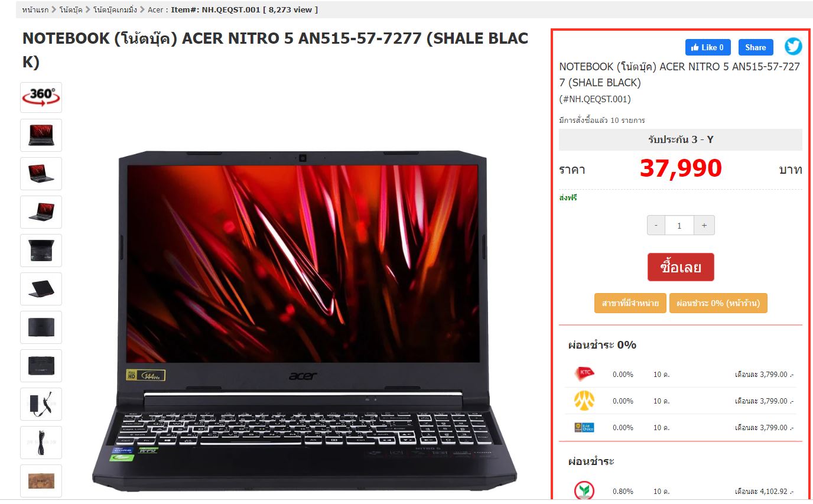Click the First Choice card logo

[x=584, y=427]
